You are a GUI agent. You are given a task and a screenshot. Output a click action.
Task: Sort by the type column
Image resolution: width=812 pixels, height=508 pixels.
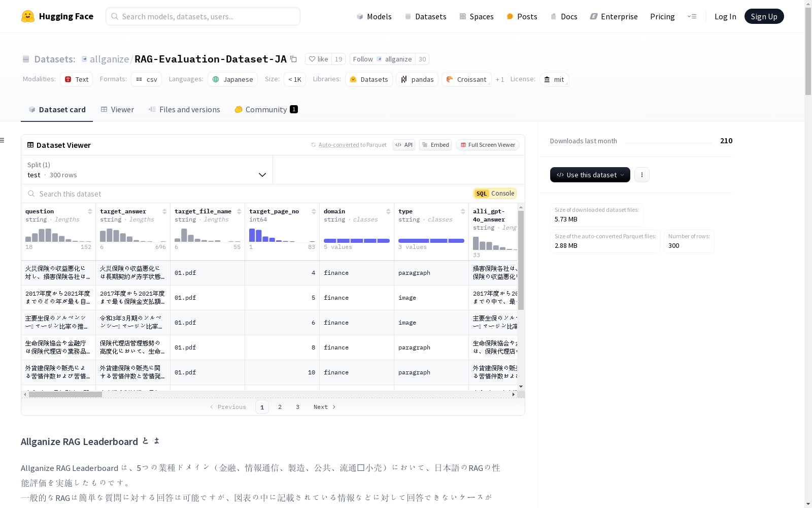click(463, 211)
